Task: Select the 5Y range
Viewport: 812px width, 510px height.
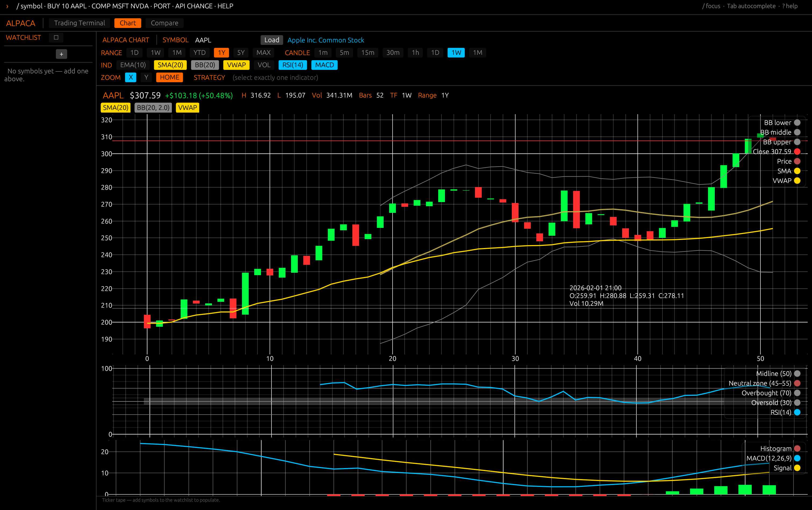Action: (241, 53)
